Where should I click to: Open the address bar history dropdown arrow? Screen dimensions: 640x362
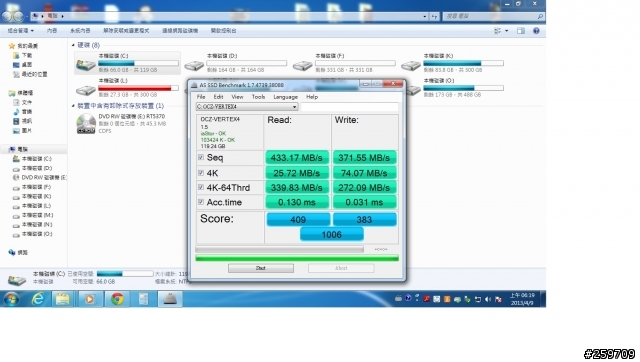pyautogui.click(x=425, y=16)
